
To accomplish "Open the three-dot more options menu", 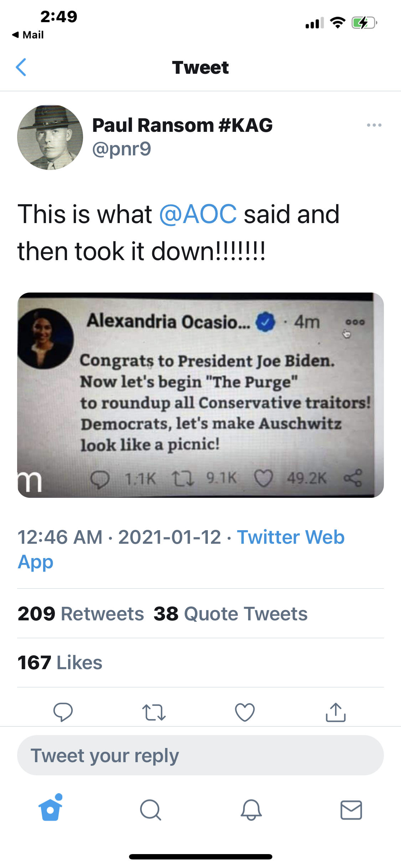I will 374,125.
